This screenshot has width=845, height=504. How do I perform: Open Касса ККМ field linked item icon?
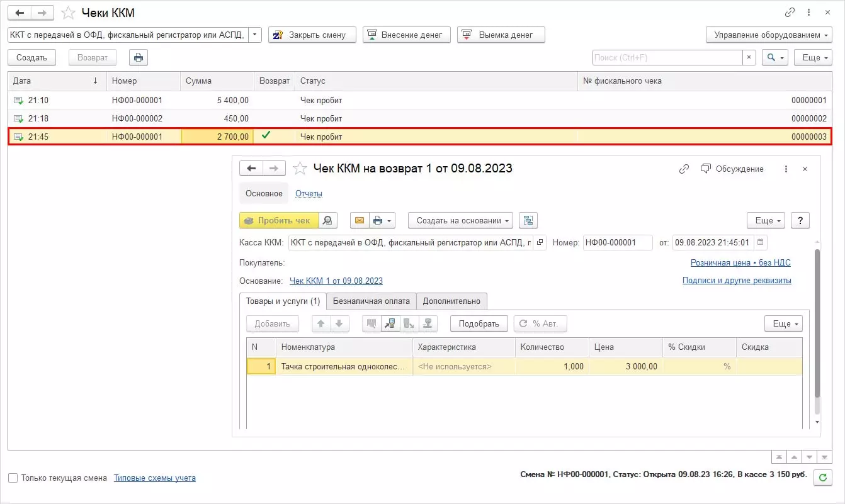point(540,243)
